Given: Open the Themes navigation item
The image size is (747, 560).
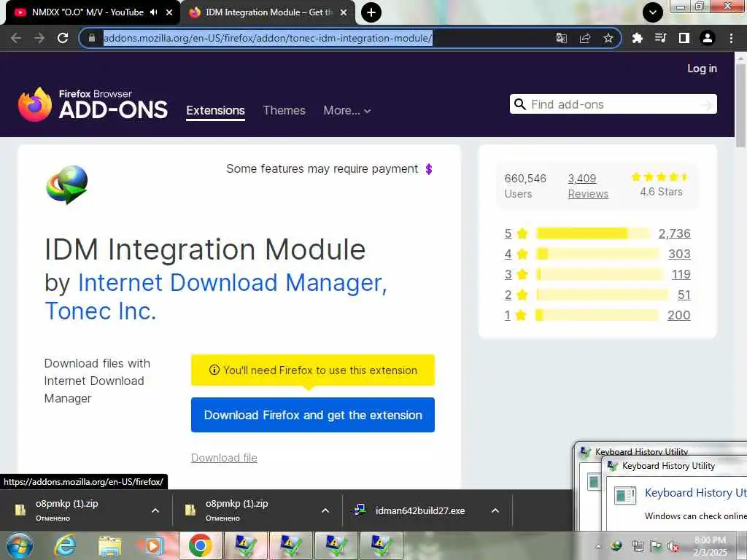Looking at the screenshot, I should (284, 111).
